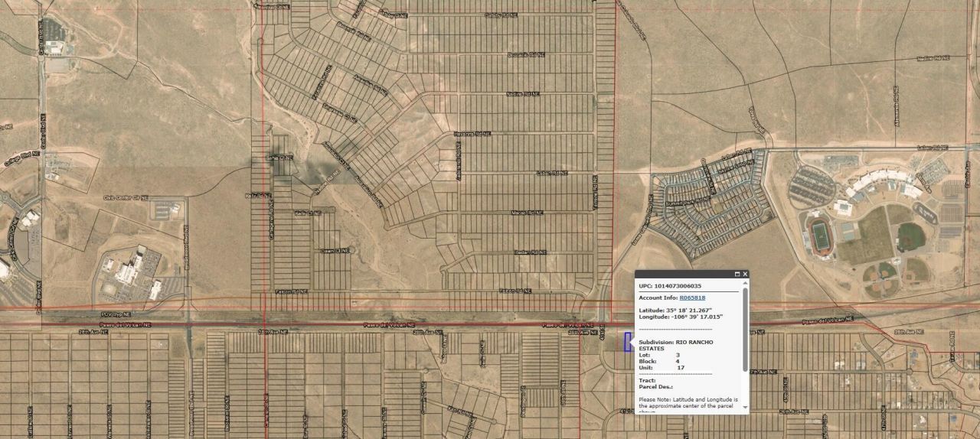This screenshot has height=439, width=980.
Task: Click the Hererra Rd NE street label
Action: [472, 134]
